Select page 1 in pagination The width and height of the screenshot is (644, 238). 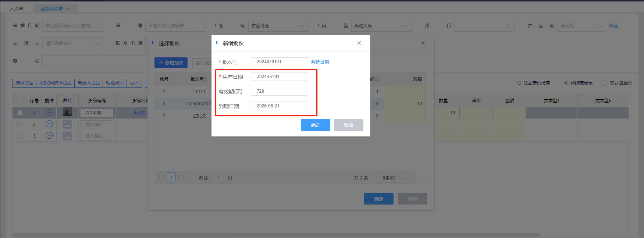[x=171, y=177]
